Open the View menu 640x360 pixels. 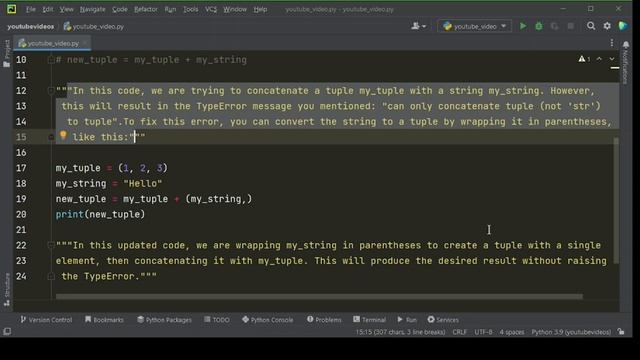coord(66,9)
